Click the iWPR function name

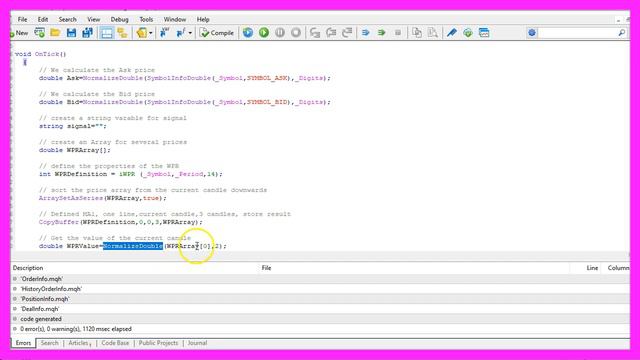(127, 174)
